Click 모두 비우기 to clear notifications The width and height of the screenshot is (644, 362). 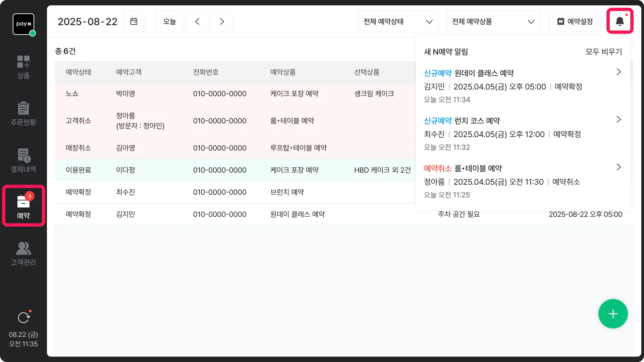[603, 52]
